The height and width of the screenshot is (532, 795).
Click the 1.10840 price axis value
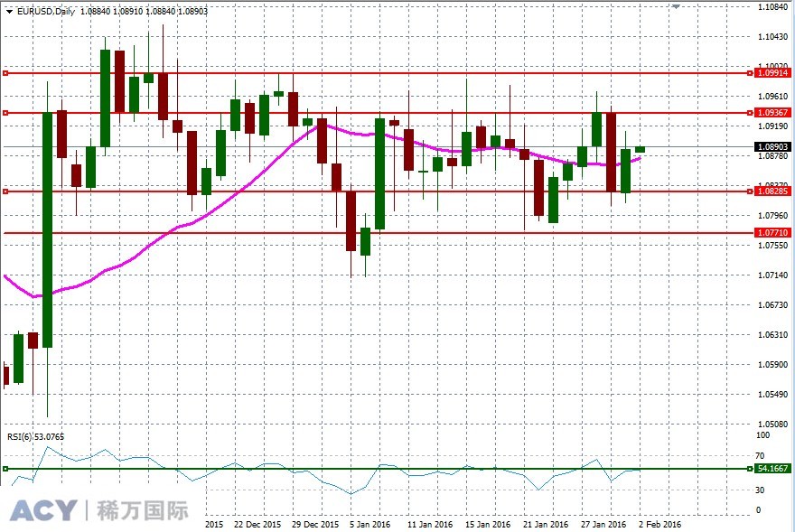pyautogui.click(x=773, y=7)
